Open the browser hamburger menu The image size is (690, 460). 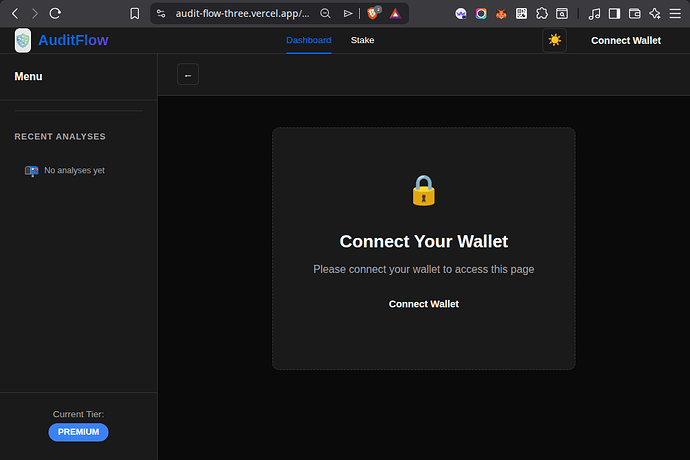[x=675, y=14]
